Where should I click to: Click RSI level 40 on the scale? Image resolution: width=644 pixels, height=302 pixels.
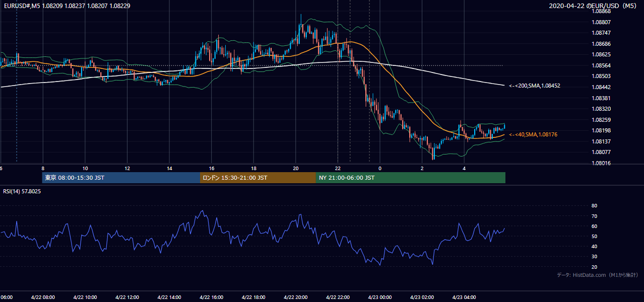594,246
